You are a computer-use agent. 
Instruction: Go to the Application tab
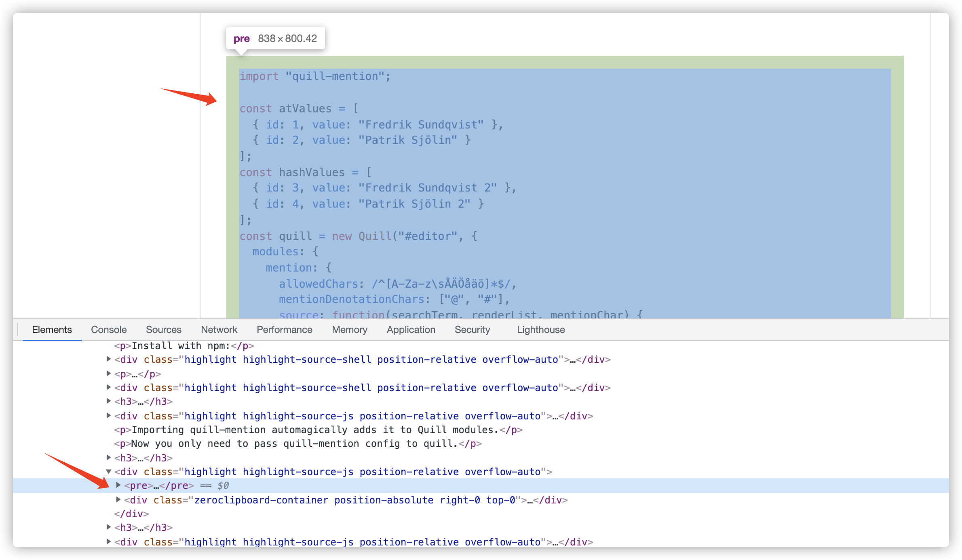(x=411, y=330)
